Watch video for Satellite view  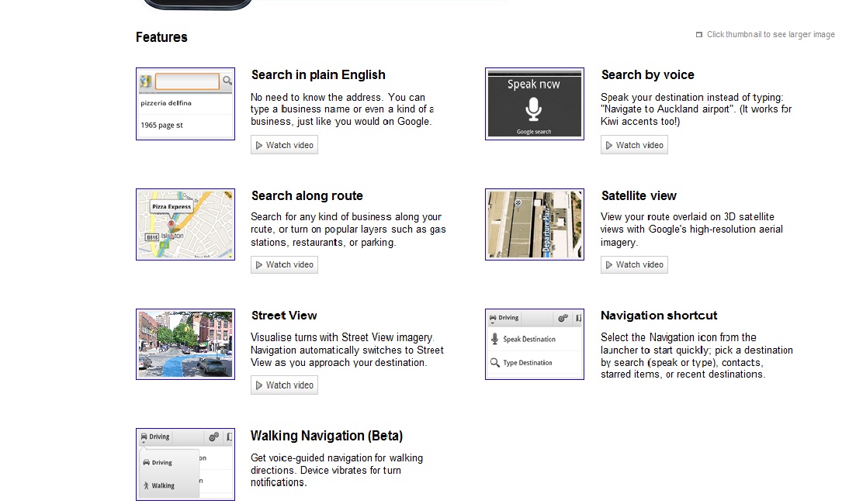coord(634,264)
